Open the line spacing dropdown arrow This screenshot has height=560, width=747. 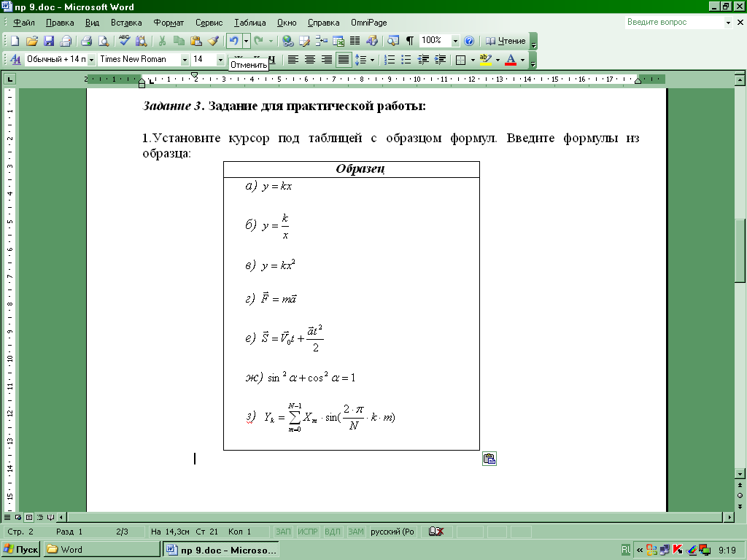tap(372, 60)
